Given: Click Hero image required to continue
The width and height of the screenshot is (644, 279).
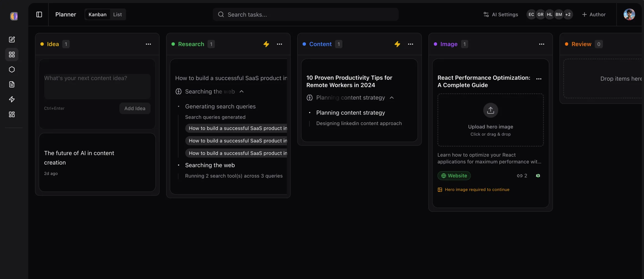Looking at the screenshot, I should [477, 190].
